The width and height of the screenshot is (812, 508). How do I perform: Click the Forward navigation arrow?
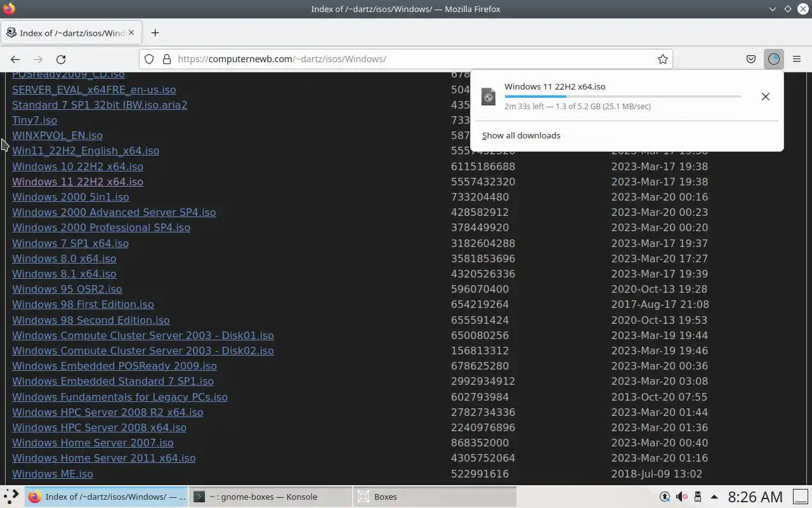click(38, 59)
